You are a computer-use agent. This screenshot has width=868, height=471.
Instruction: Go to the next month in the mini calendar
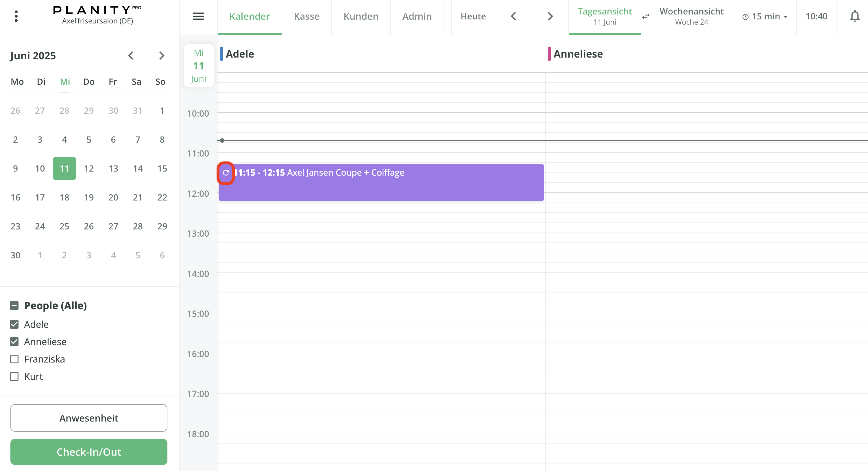click(x=161, y=56)
